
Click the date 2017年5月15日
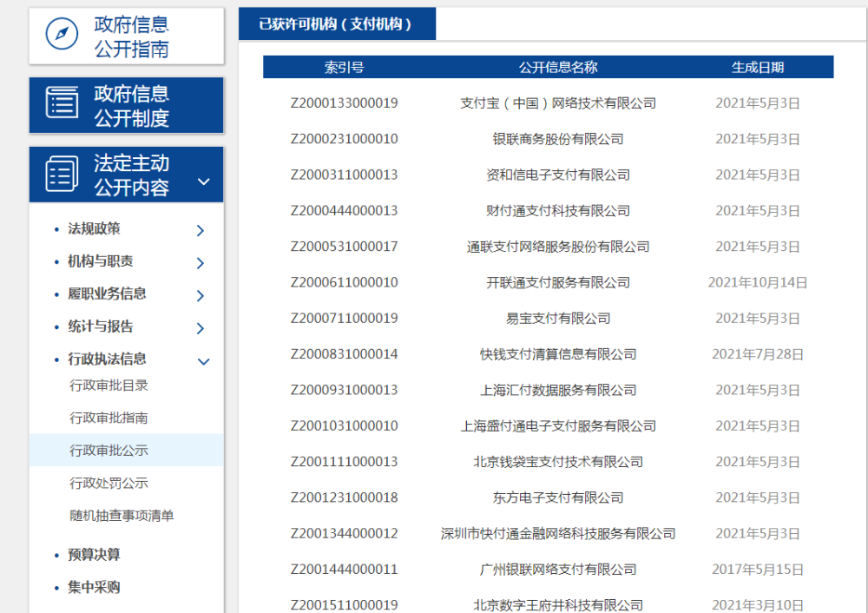click(757, 570)
